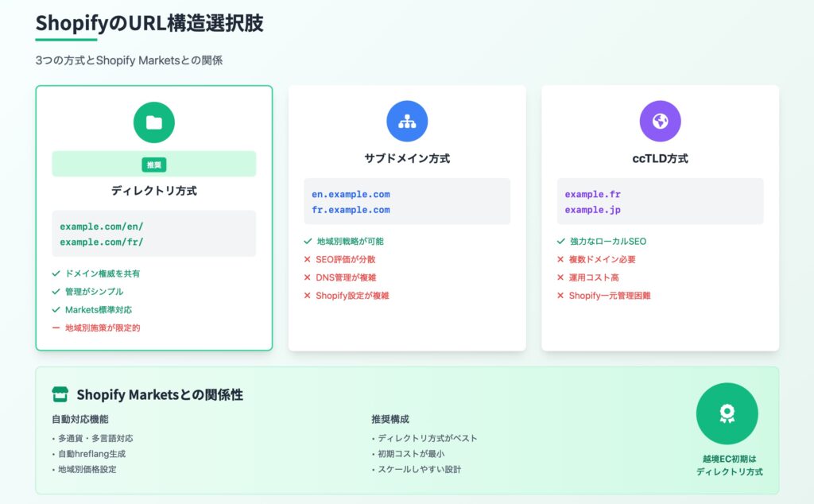The width and height of the screenshot is (814, 504).
Task: Click the SEO評価が分散 text
Action: click(x=345, y=259)
